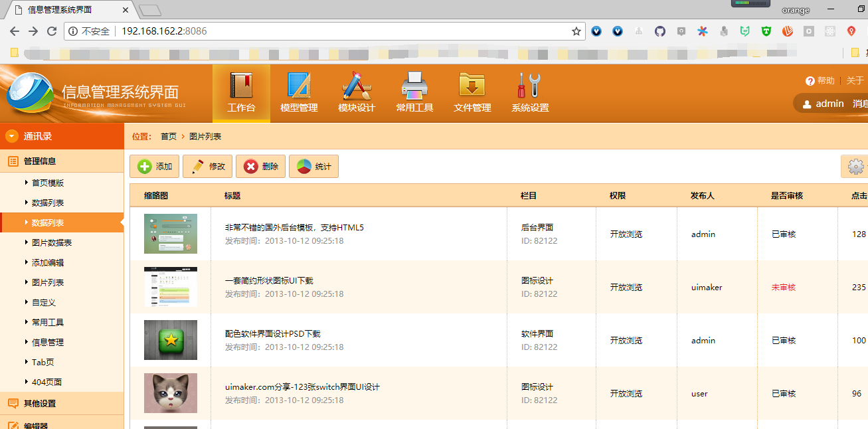Click the 缩略图 column header
The image size is (868, 429).
coord(156,195)
